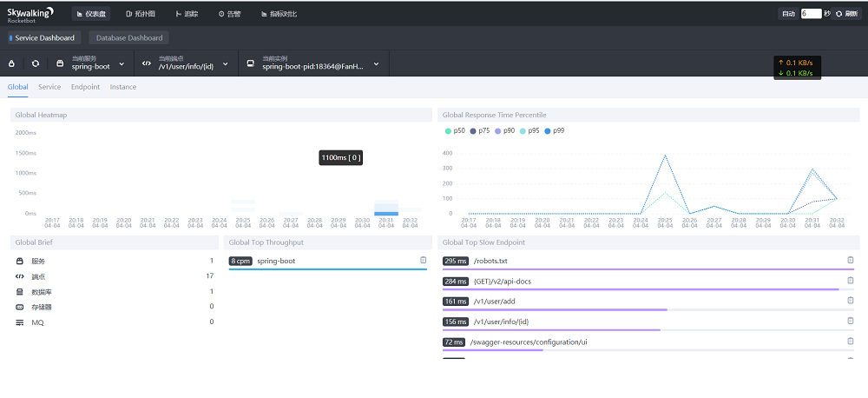
Task: Copy {GET}/v2/api-docs via its clipboard icon
Action: (x=851, y=281)
